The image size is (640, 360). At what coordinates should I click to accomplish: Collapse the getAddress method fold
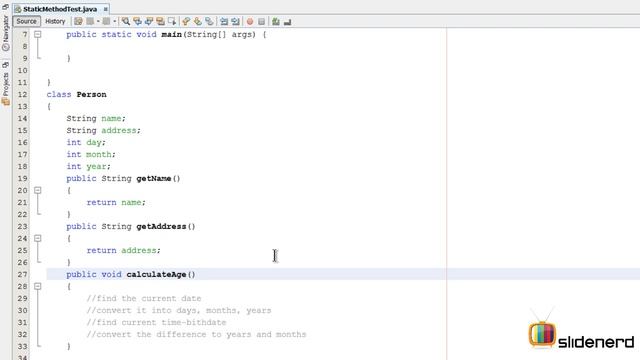click(38, 238)
